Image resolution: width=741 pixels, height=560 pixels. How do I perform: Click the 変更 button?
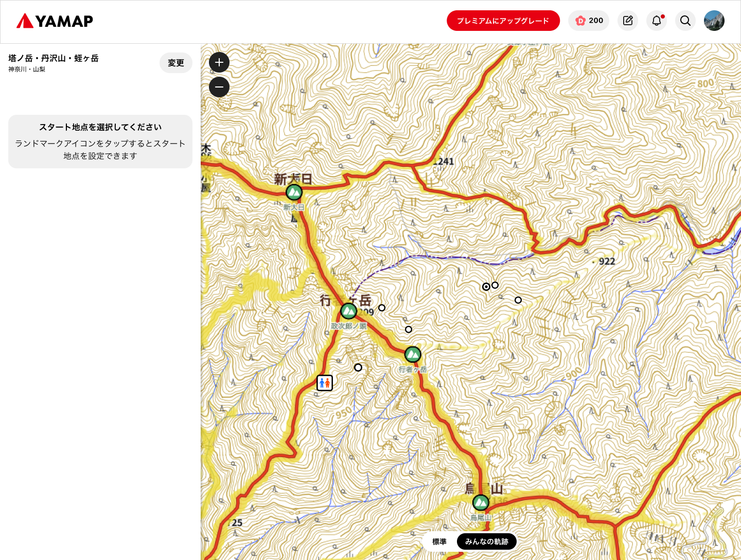coord(176,63)
